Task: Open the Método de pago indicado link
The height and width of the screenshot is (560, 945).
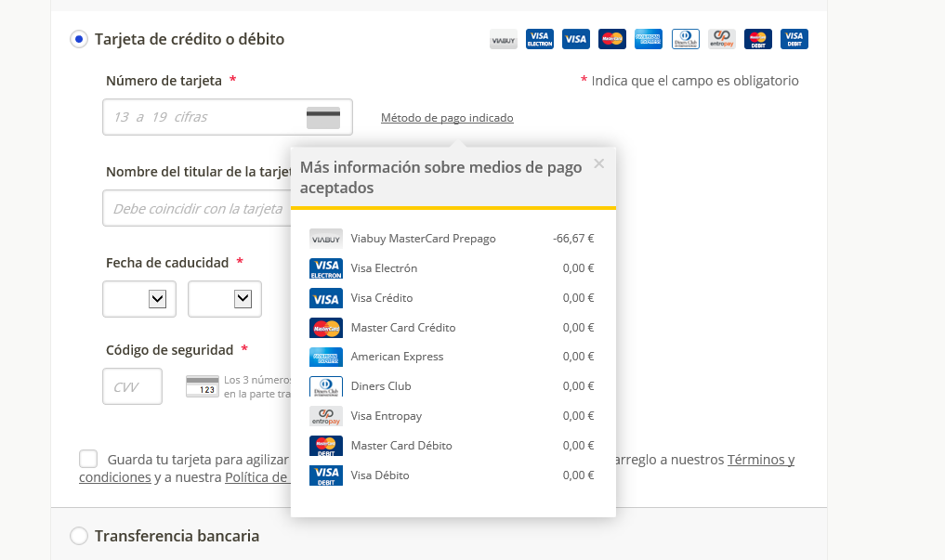Action: point(447,117)
